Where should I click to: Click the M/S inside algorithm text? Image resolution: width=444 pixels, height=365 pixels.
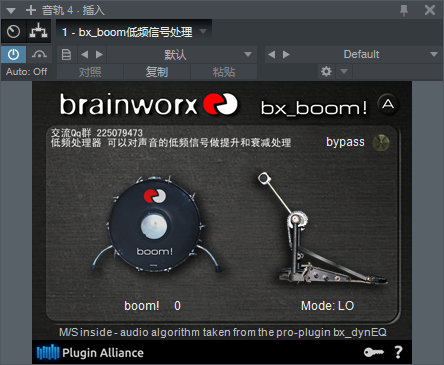coord(223,332)
